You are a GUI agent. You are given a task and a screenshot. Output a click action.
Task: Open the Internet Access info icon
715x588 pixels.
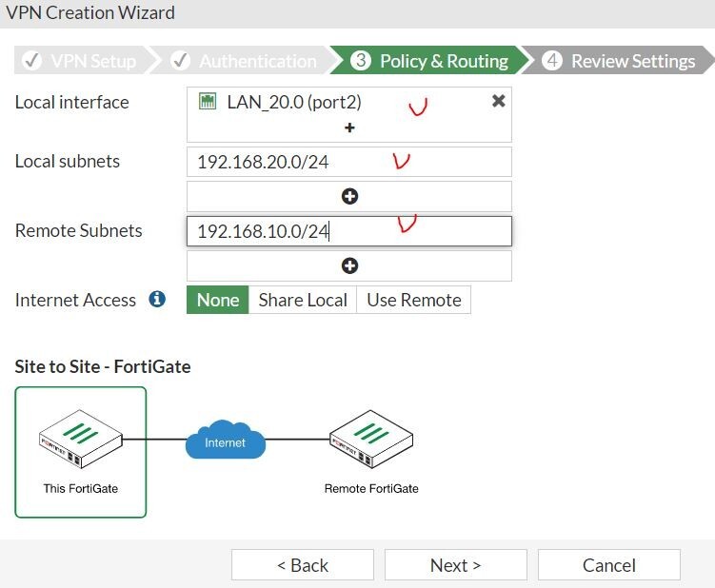pos(157,300)
